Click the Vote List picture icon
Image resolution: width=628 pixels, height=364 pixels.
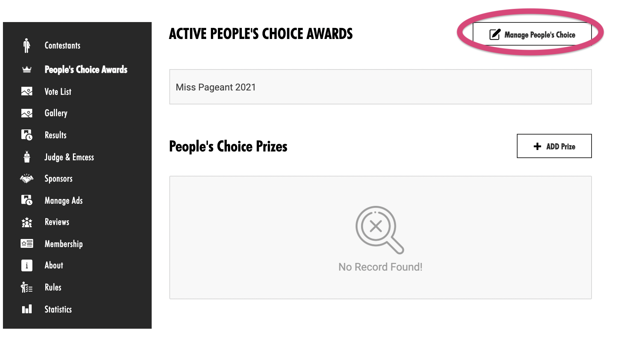point(27,92)
